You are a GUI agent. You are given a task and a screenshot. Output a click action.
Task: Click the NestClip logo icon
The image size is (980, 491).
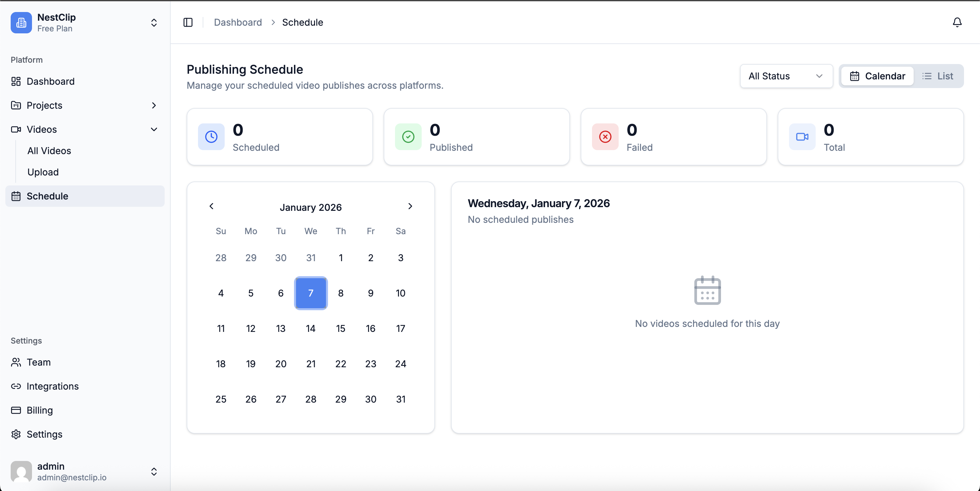click(x=21, y=23)
